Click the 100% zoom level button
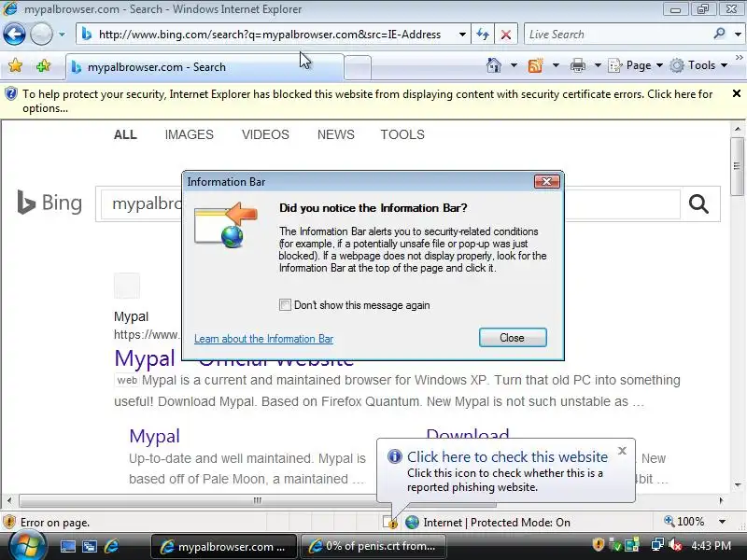Image resolution: width=747 pixels, height=560 pixels. point(684,522)
